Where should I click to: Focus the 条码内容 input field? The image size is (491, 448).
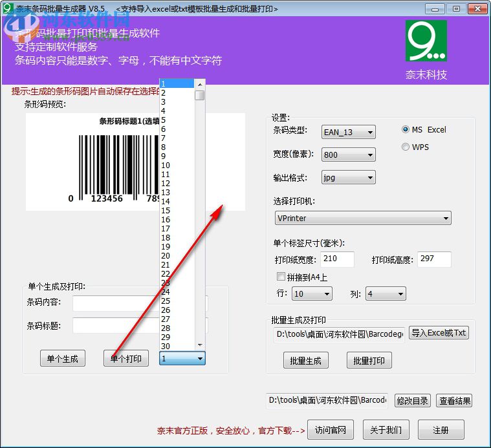tap(140, 303)
